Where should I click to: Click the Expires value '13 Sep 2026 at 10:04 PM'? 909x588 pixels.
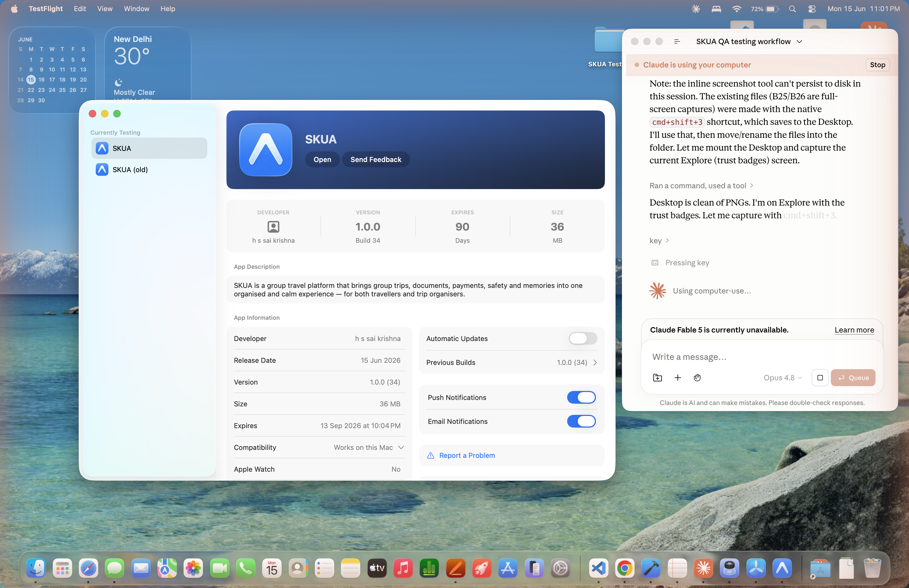pyautogui.click(x=360, y=425)
